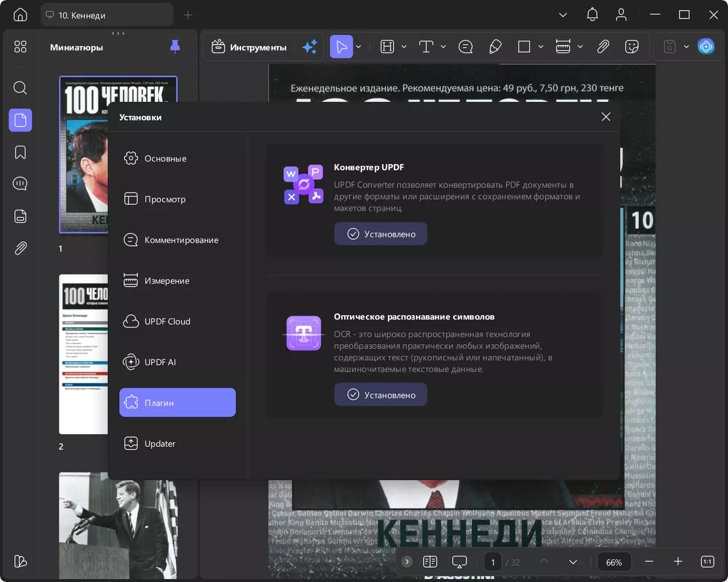Expand the shape tool dropdown arrow

(541, 47)
